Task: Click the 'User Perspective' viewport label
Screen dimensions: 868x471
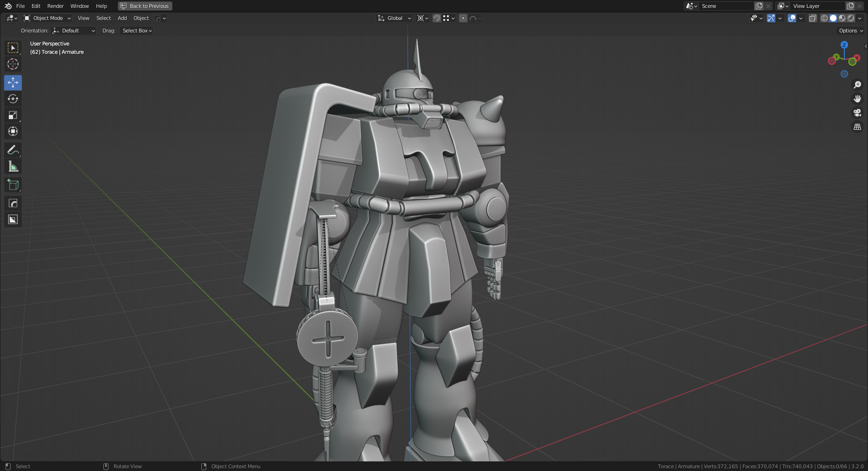Action: pyautogui.click(x=50, y=44)
